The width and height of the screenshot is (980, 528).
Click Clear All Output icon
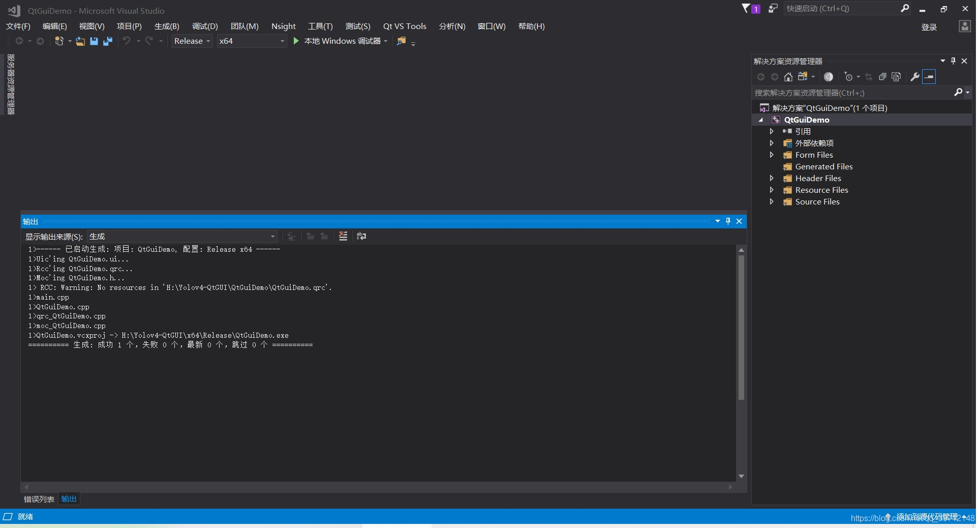point(343,236)
